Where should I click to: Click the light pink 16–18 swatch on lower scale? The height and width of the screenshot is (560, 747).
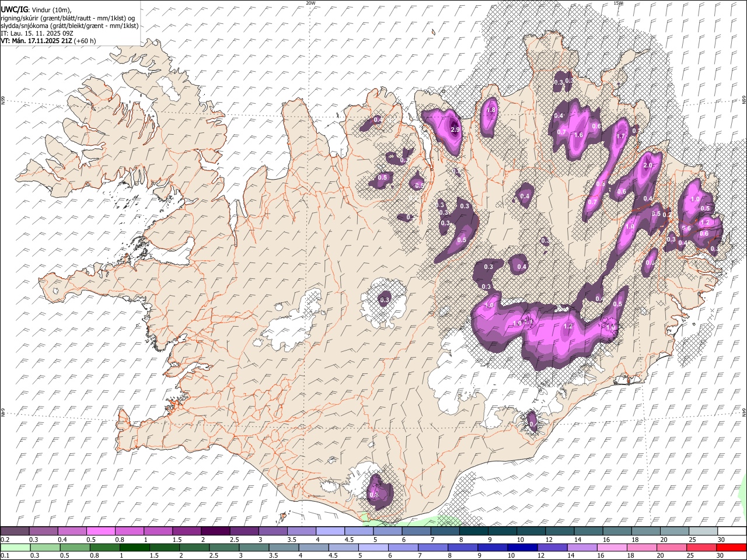[x=612, y=547]
